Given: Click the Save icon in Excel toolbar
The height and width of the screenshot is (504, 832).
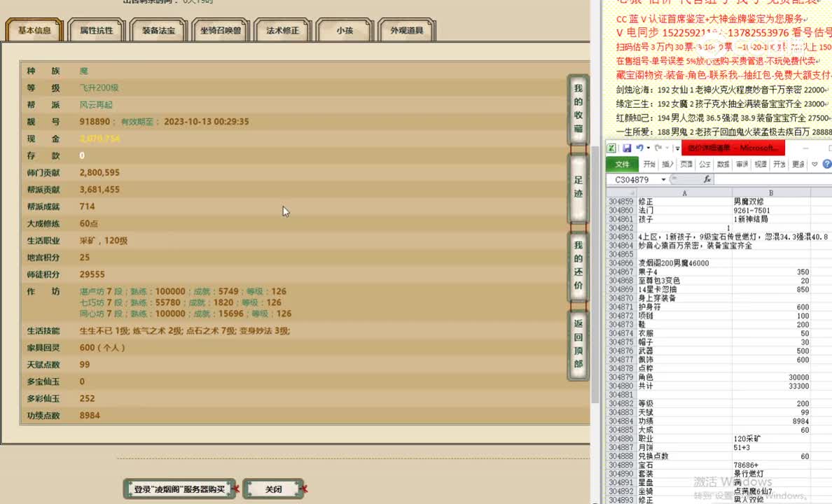Looking at the screenshot, I should pos(628,148).
